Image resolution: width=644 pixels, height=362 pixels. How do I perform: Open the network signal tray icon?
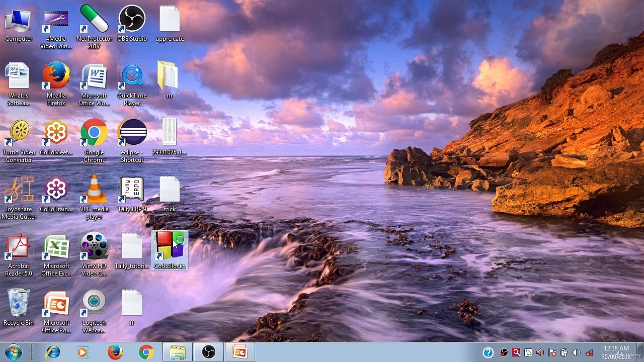(x=588, y=353)
